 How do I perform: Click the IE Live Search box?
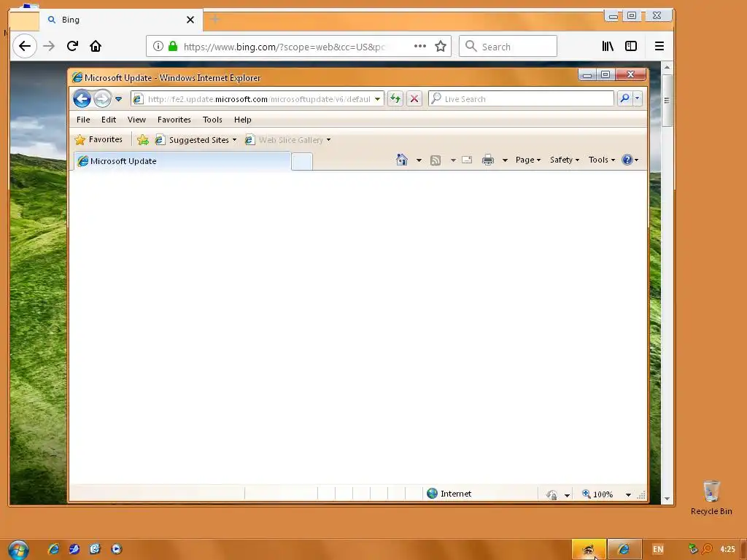coord(521,98)
